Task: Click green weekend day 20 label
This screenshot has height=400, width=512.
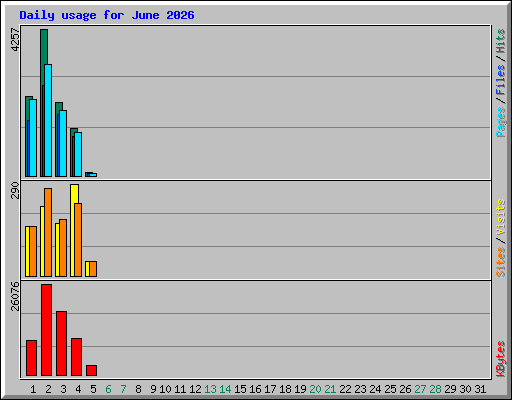Action: coord(315,389)
